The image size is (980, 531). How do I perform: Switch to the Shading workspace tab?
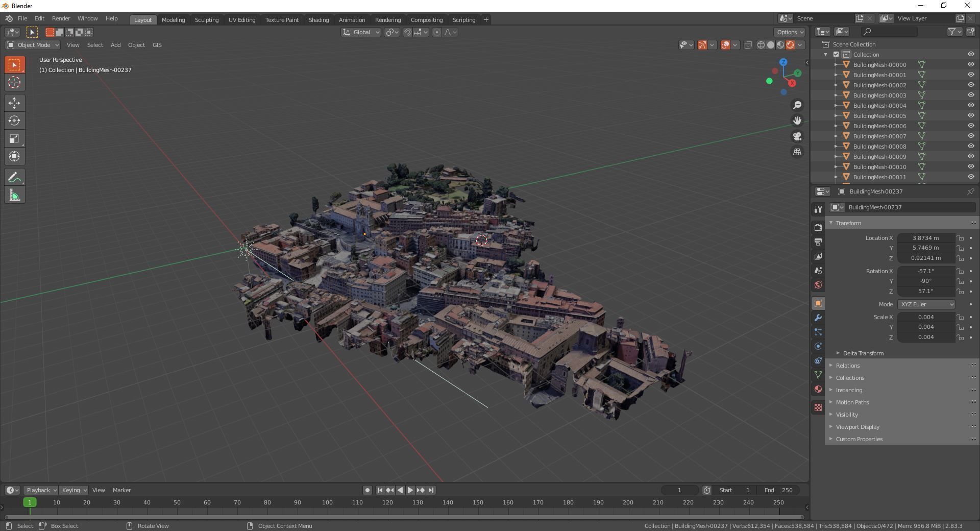click(318, 20)
